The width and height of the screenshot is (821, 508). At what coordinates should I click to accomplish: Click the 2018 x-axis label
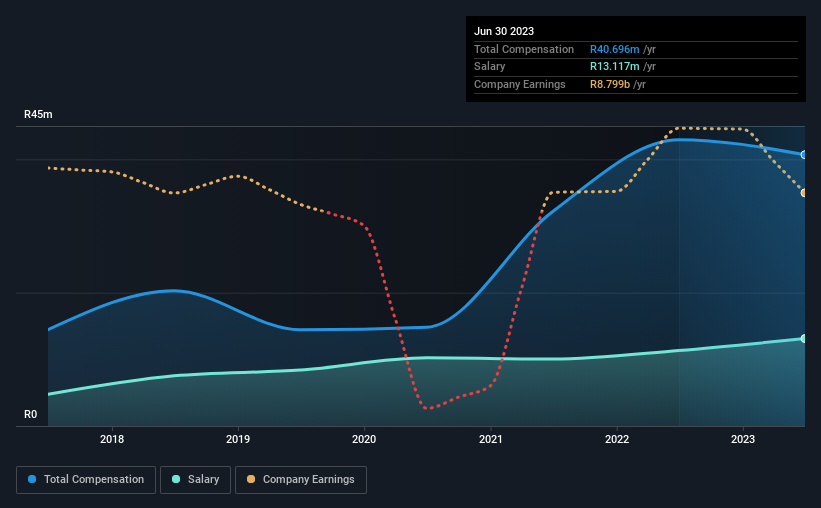(112, 439)
